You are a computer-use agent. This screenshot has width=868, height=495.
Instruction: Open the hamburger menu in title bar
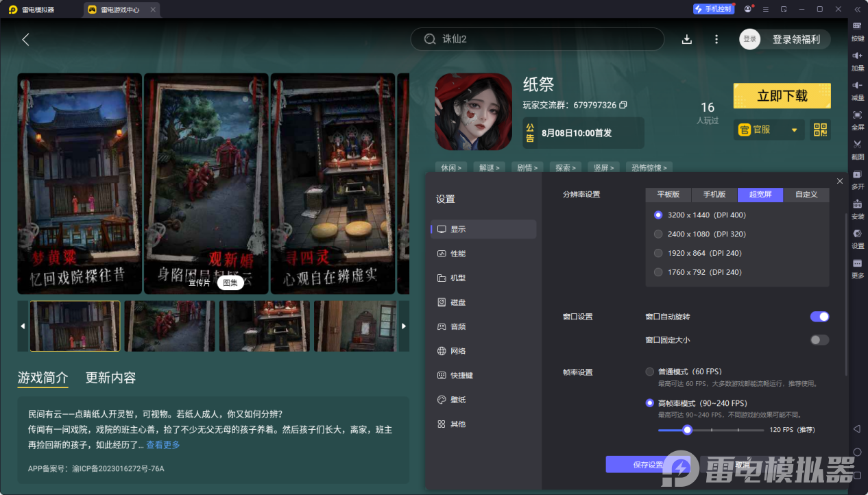click(x=766, y=9)
